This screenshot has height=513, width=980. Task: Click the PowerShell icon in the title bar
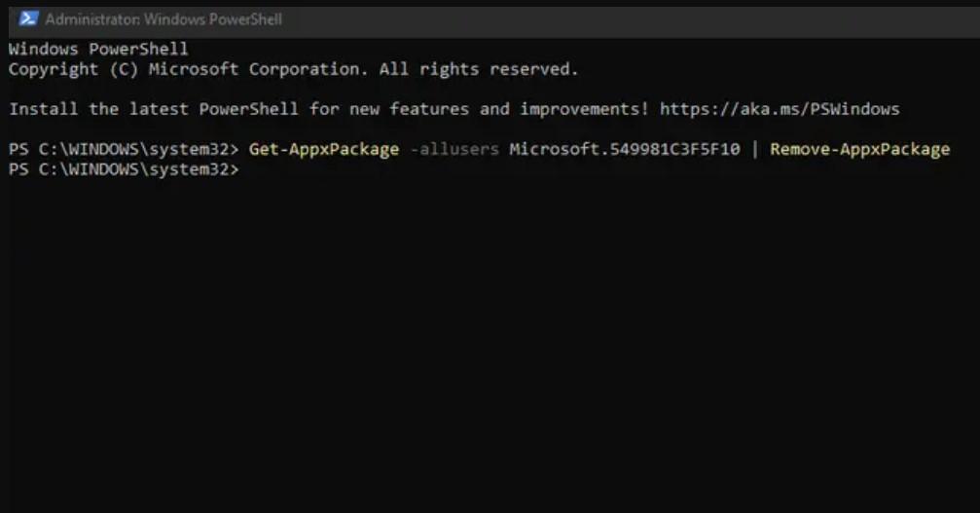point(29,18)
